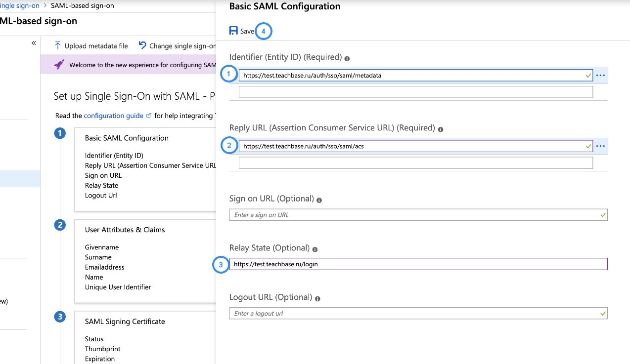Screen dimensions: 630x364
Task: Click the info icon beside Reply URL label
Action: pyautogui.click(x=441, y=129)
